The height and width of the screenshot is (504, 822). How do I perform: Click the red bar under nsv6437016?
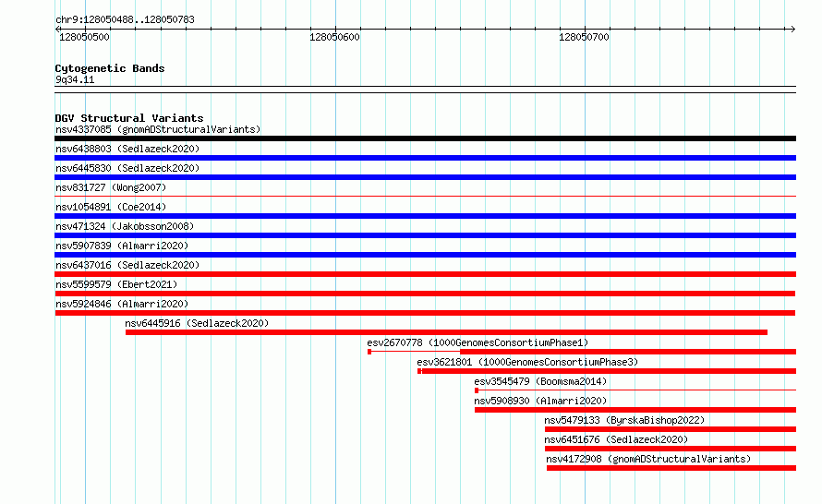[425, 274]
